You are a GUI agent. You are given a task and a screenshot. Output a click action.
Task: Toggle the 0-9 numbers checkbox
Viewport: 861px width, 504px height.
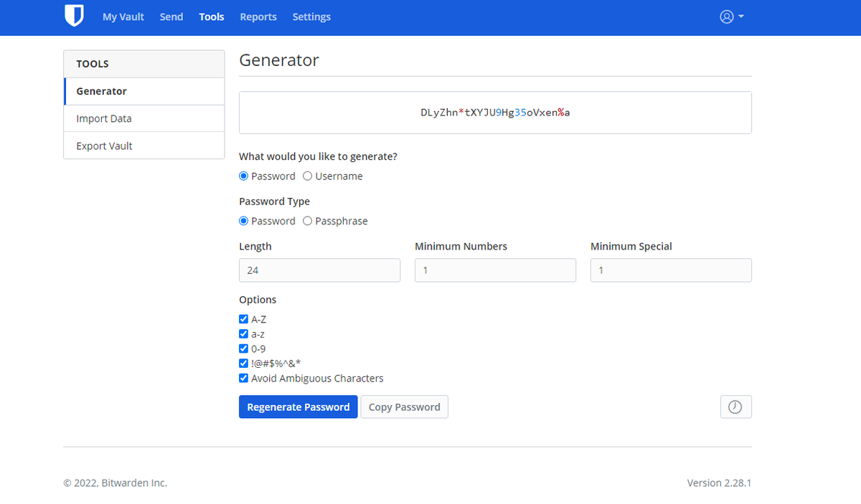(x=243, y=348)
